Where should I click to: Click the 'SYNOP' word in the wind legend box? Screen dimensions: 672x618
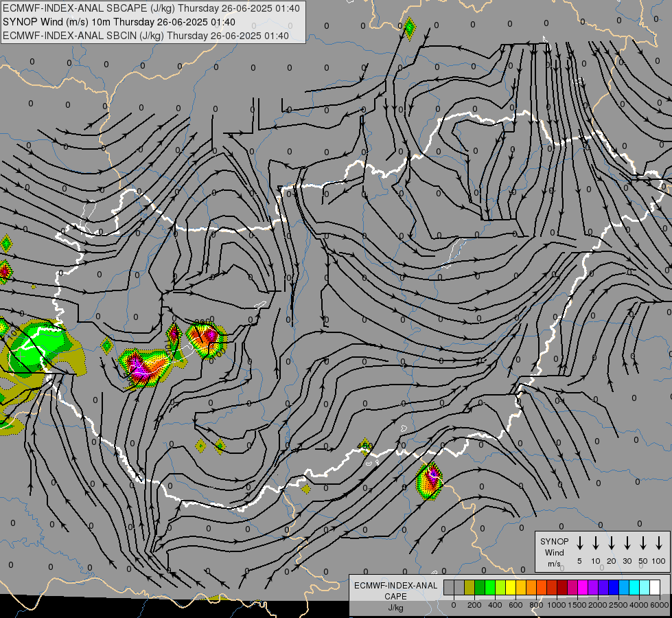[554, 541]
